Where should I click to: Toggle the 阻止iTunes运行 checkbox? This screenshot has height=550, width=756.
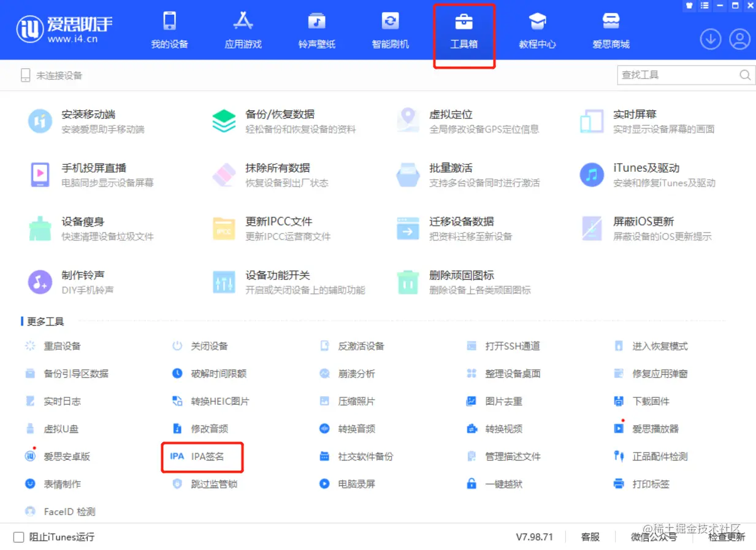[x=19, y=537]
